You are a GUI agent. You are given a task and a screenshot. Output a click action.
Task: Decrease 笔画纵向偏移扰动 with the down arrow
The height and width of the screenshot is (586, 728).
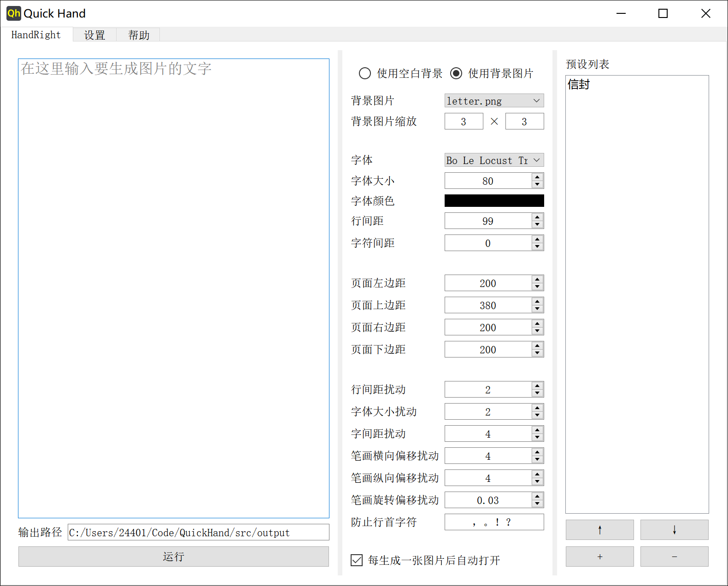pos(538,481)
